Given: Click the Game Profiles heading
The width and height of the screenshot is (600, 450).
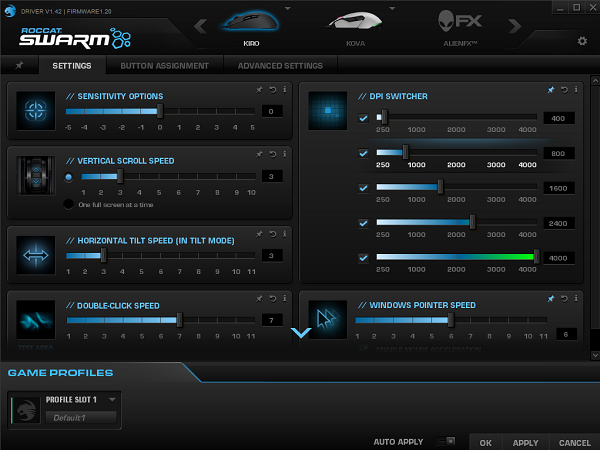Looking at the screenshot, I should tap(60, 373).
